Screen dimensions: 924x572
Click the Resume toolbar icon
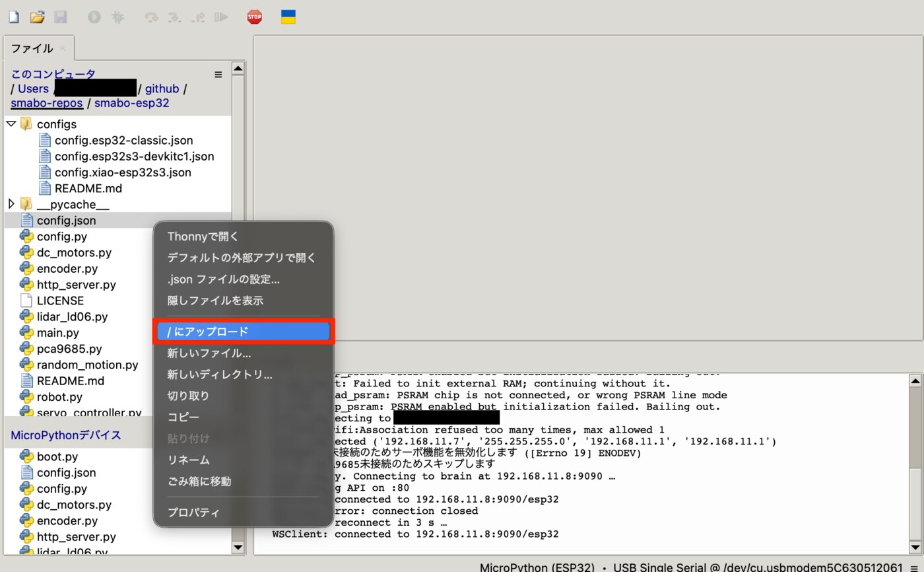pyautogui.click(x=221, y=17)
